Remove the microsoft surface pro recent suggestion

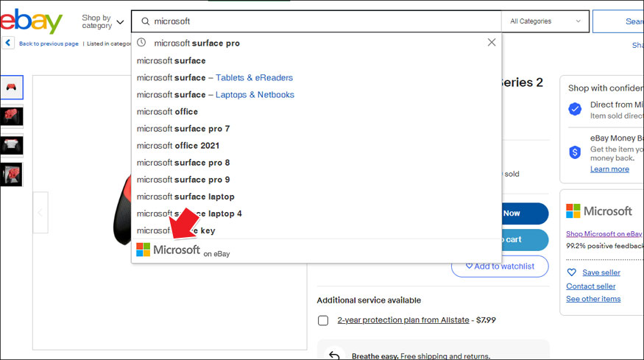491,42
